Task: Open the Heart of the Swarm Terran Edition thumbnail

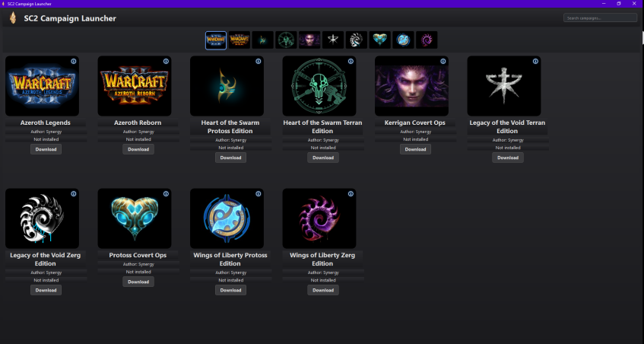Action: point(319,86)
